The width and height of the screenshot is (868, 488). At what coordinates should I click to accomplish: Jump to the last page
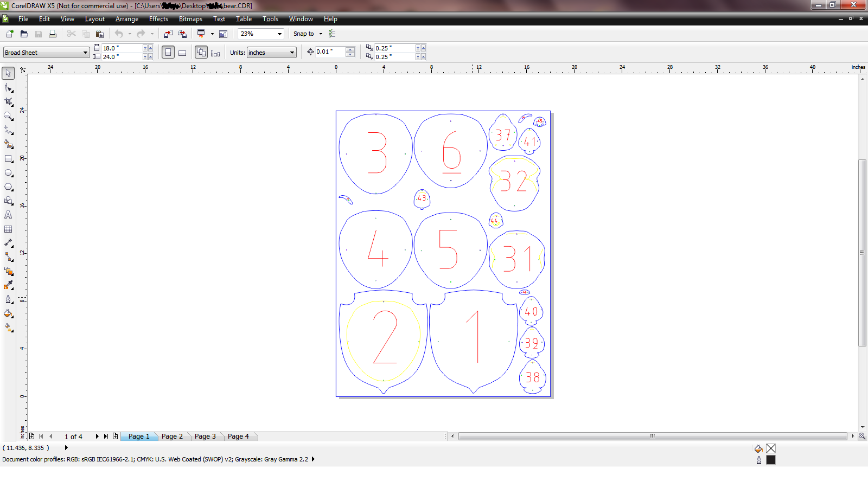(106, 436)
